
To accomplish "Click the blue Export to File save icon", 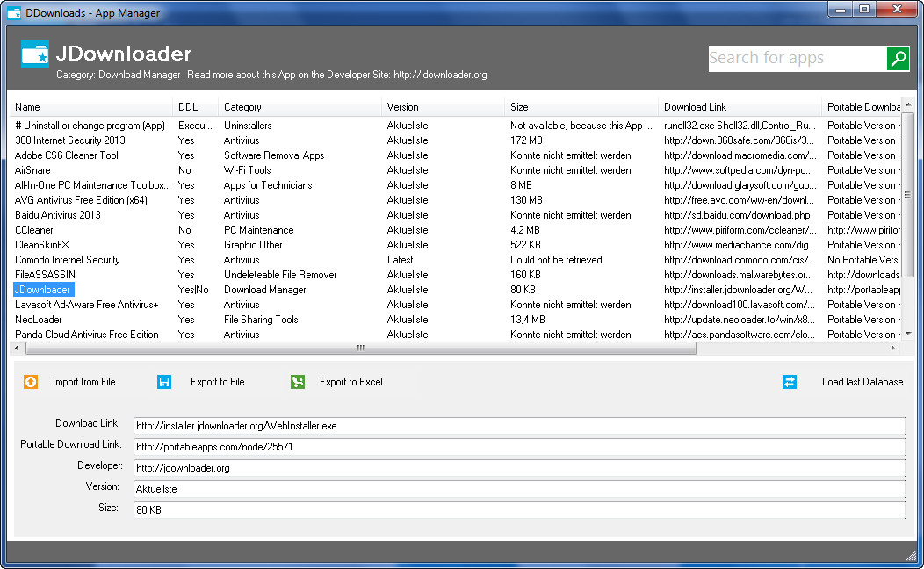I will 164,382.
